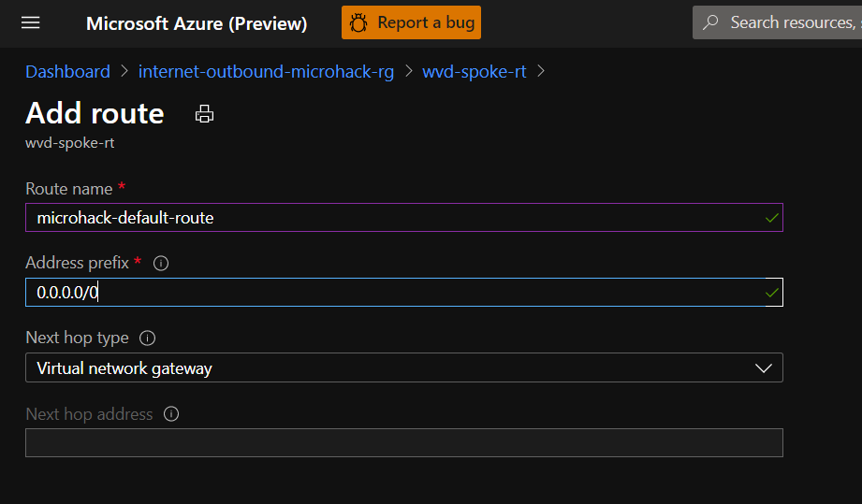Image resolution: width=862 pixels, height=504 pixels.
Task: Click the green checkmark in Address prefix
Action: 771,293
